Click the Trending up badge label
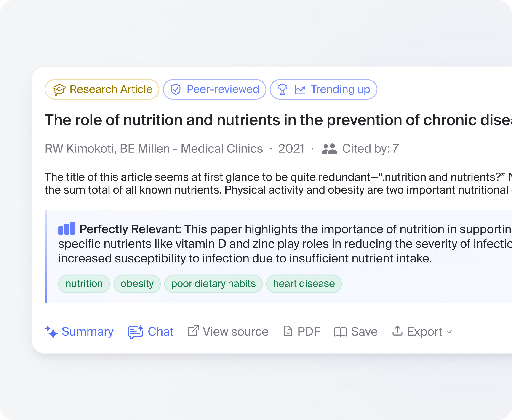The height and width of the screenshot is (420, 512). tap(340, 89)
